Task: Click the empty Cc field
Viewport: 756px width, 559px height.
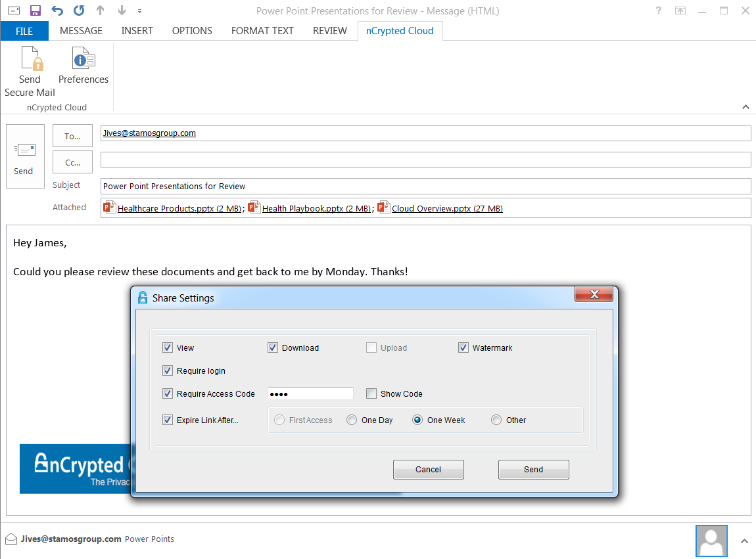Action: pyautogui.click(x=426, y=160)
